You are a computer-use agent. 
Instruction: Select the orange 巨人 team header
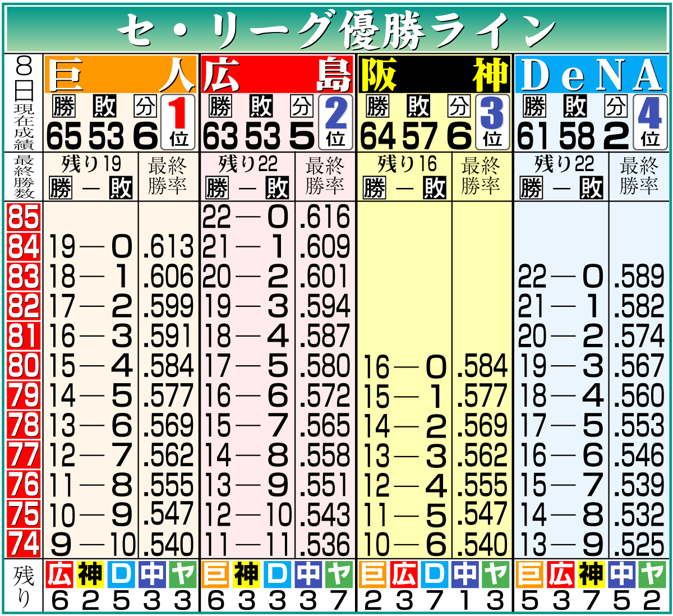point(121,74)
